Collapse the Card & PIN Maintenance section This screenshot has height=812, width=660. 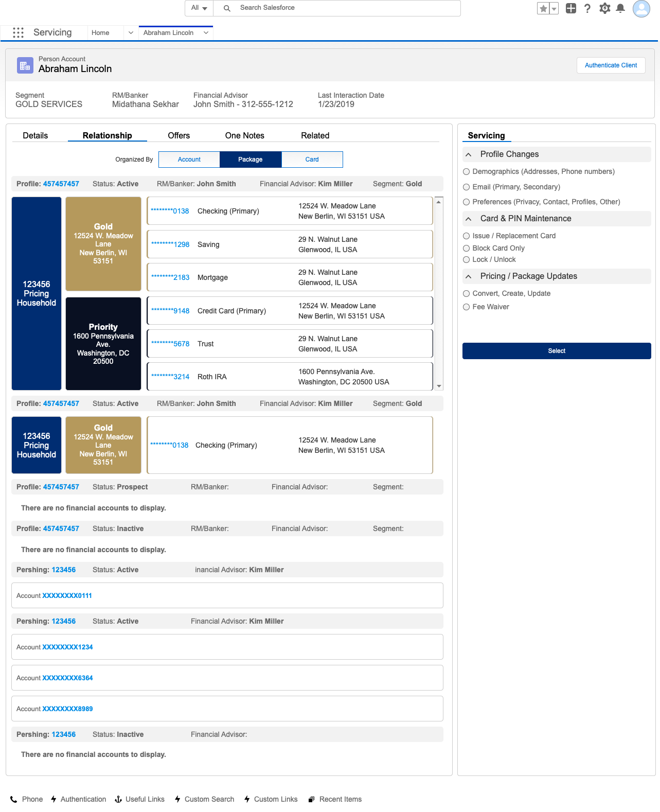pos(469,219)
